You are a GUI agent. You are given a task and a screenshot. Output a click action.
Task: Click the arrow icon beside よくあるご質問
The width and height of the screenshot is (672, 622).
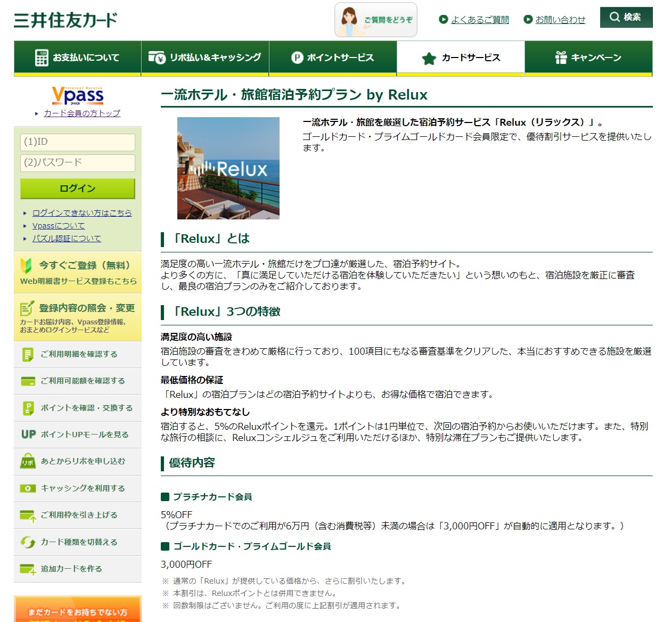[443, 20]
